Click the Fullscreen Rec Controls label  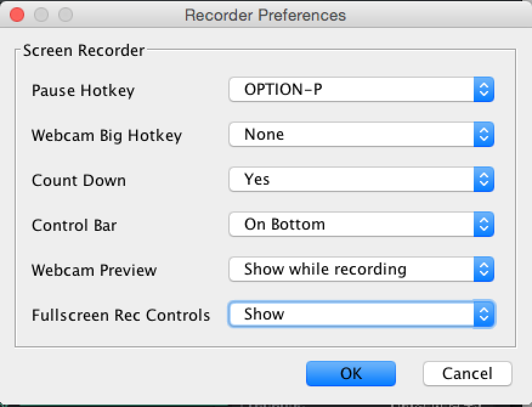(121, 315)
